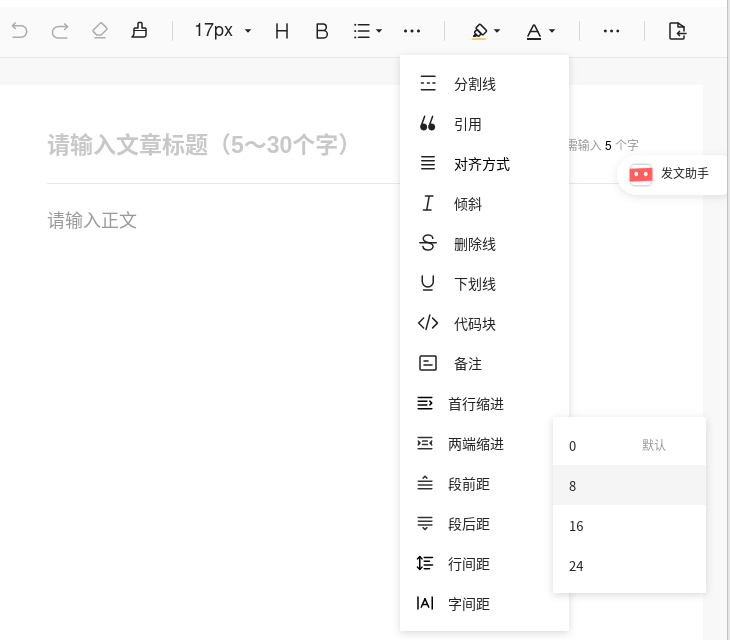Image resolution: width=730 pixels, height=640 pixels.
Task: Click the undo arrow icon
Action: [x=19, y=31]
